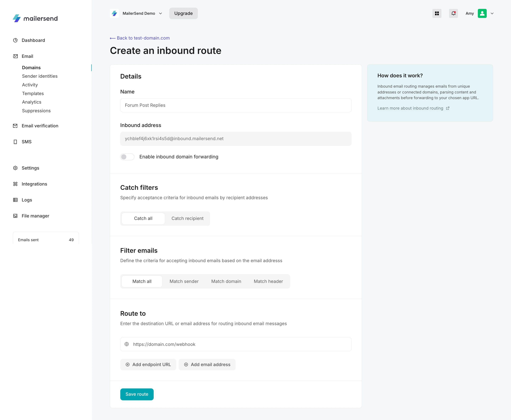Click the File manager icon

(x=15, y=216)
